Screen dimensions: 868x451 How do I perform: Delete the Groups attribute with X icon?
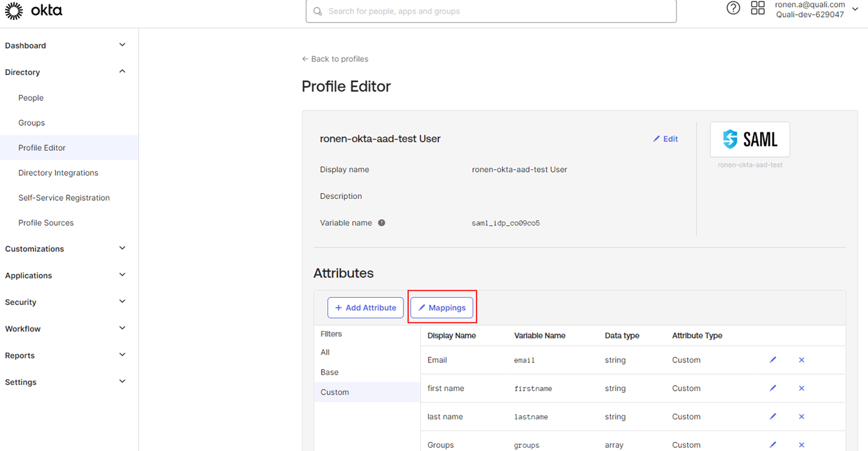tap(801, 445)
